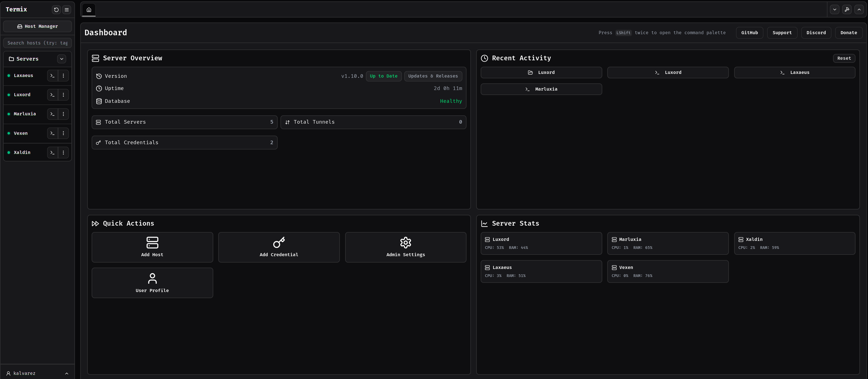
Task: Open more options for Luxord host
Action: click(x=63, y=95)
